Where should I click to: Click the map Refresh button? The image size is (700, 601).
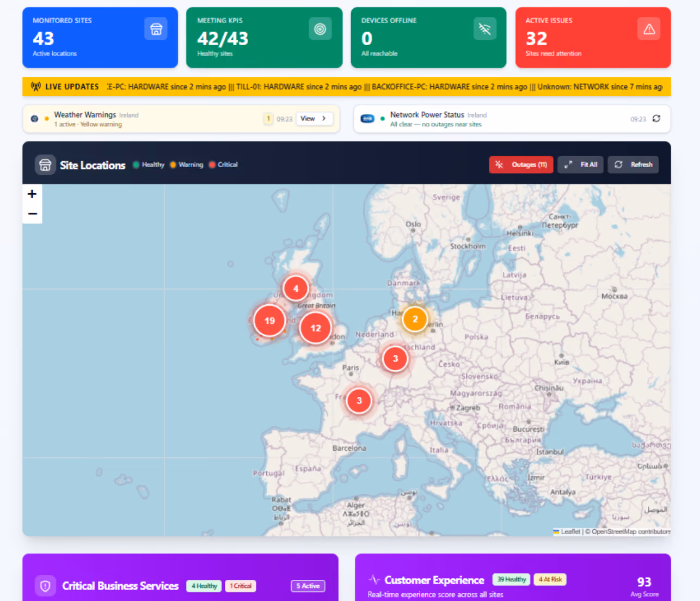pyautogui.click(x=633, y=164)
